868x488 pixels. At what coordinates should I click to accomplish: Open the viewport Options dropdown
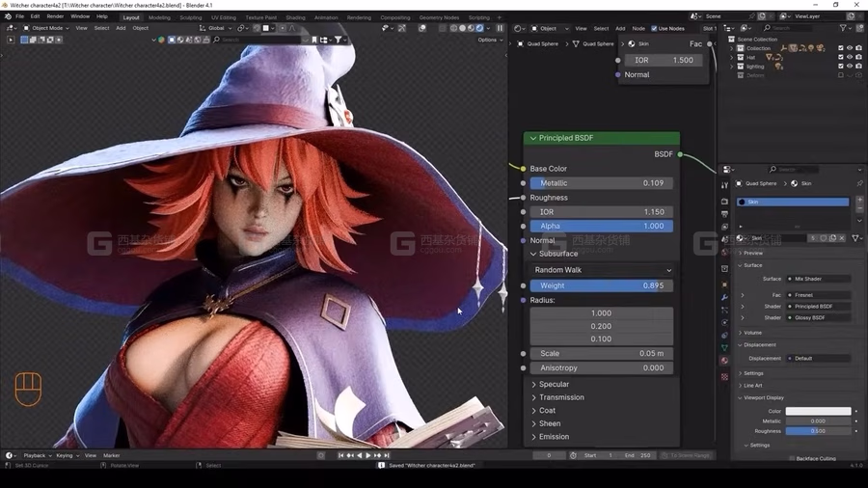[x=490, y=40]
